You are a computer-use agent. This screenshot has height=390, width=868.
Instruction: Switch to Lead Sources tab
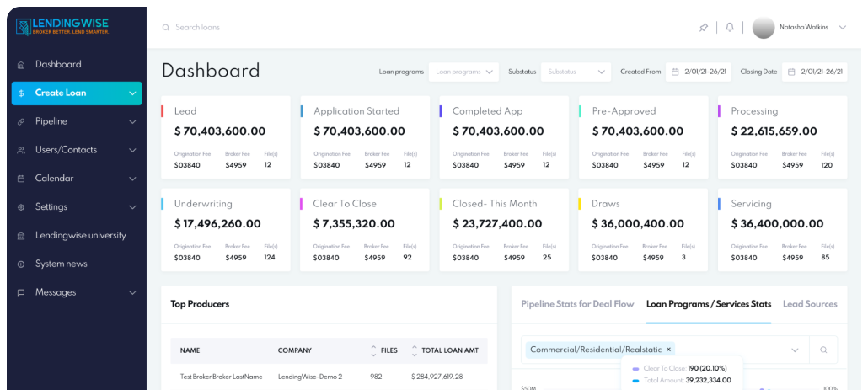[x=810, y=304]
